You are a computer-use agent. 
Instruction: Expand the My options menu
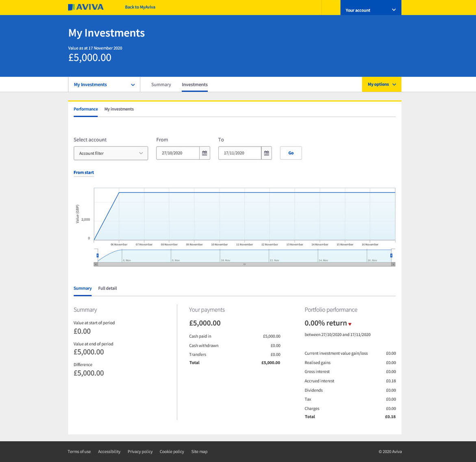click(382, 85)
